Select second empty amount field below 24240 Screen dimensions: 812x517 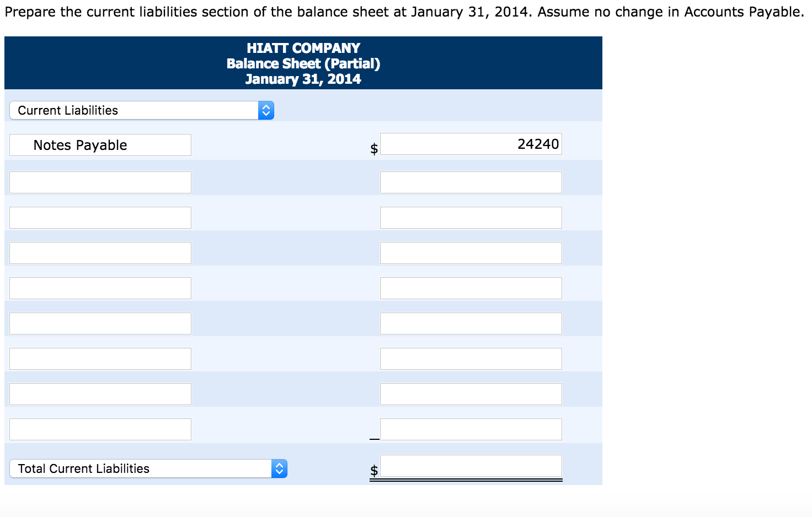point(471,218)
